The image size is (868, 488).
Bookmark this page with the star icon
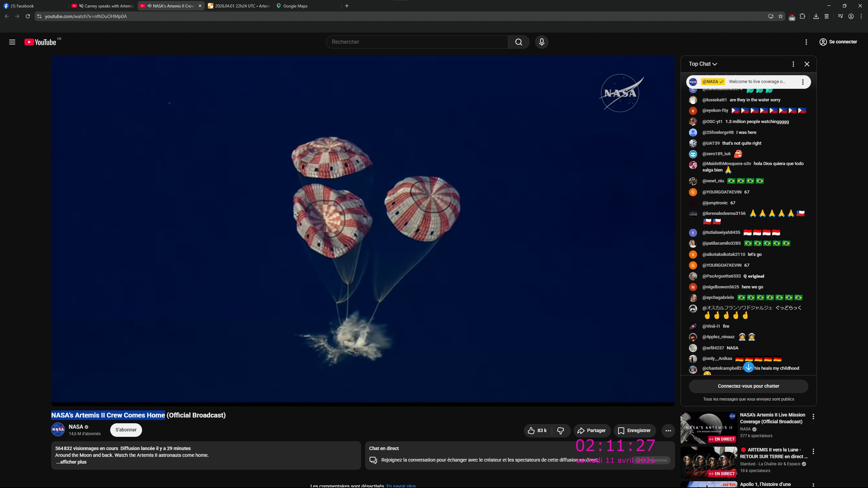click(781, 16)
